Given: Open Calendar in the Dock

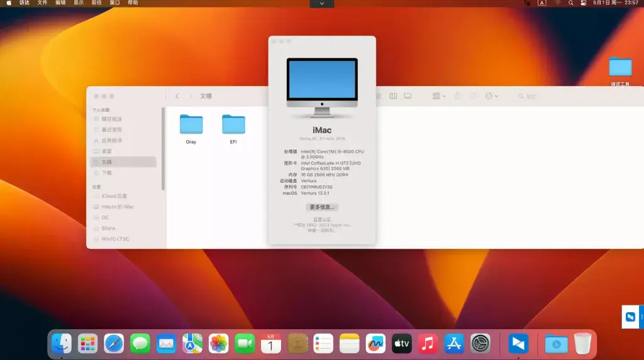Looking at the screenshot, I should (270, 343).
